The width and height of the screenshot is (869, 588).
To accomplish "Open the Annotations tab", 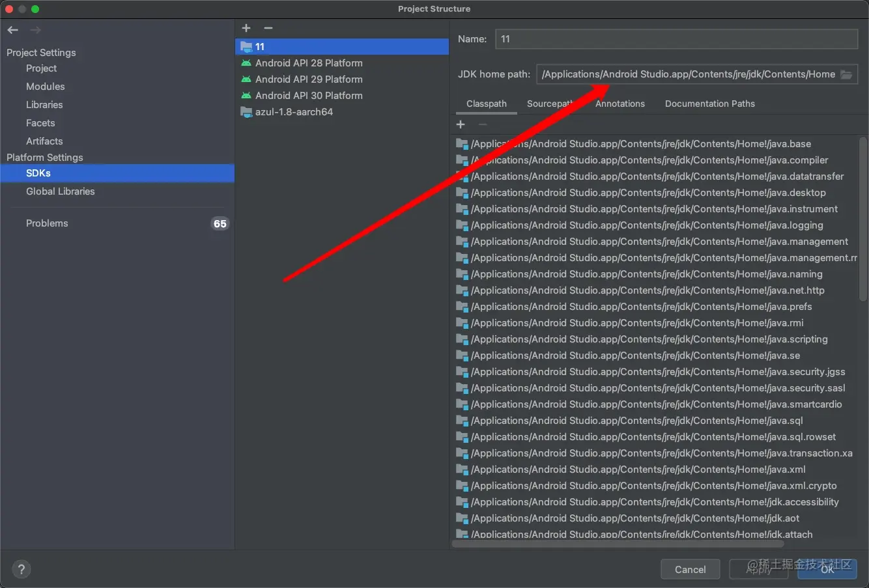I will 620,104.
